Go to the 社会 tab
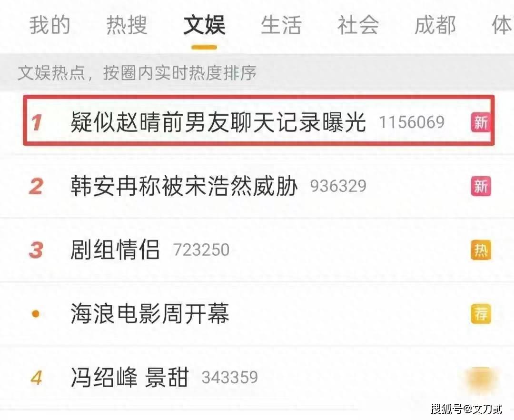This screenshot has height=420, width=514. (358, 25)
